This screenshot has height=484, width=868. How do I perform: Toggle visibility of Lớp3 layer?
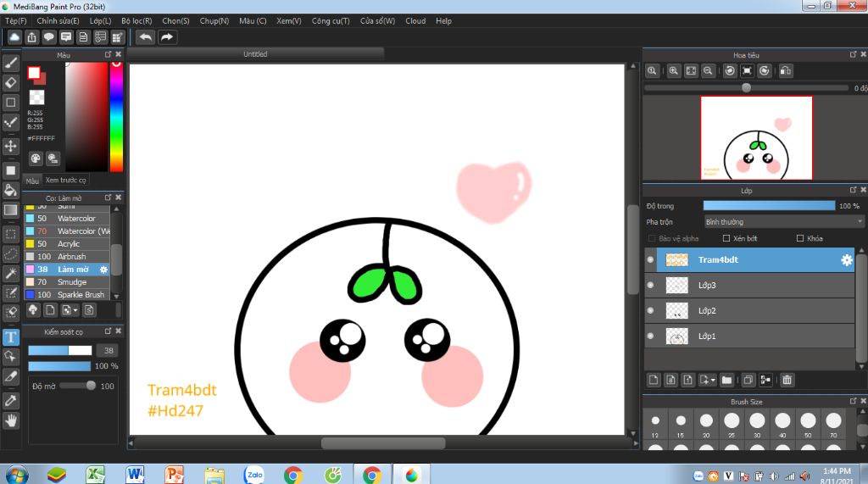650,285
